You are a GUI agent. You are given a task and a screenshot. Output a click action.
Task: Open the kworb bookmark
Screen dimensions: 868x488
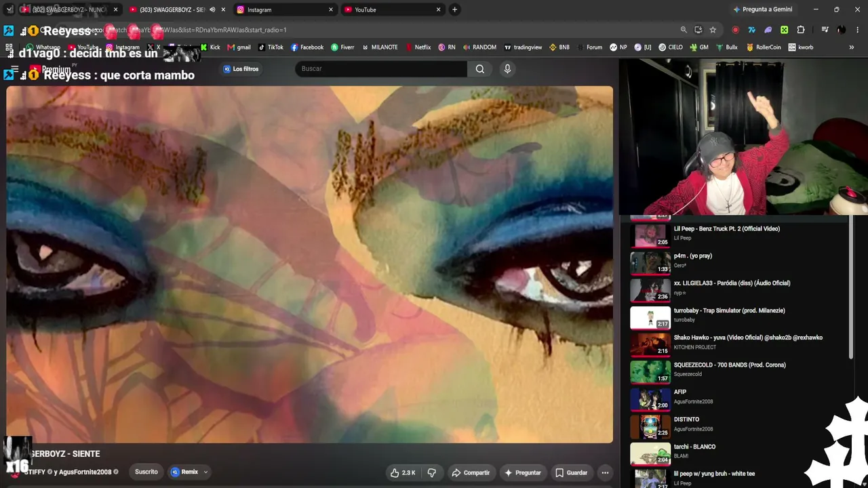(x=800, y=47)
